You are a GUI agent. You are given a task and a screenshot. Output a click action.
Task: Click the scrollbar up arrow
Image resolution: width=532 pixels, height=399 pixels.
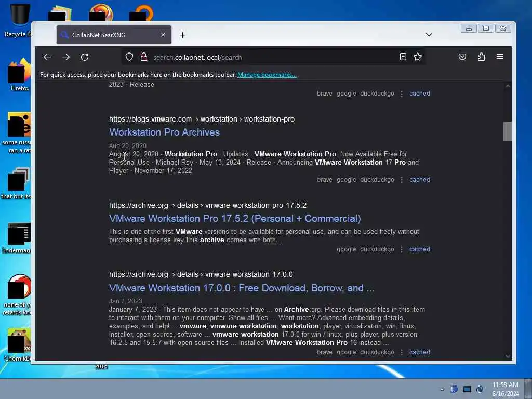point(508,86)
